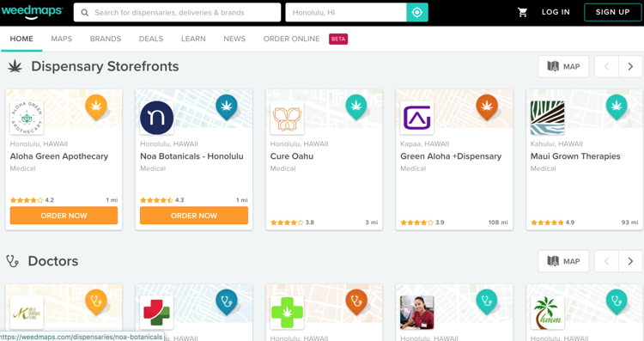The width and height of the screenshot is (644, 341).
Task: Click the Honolulu, HI location field
Action: 346,12
